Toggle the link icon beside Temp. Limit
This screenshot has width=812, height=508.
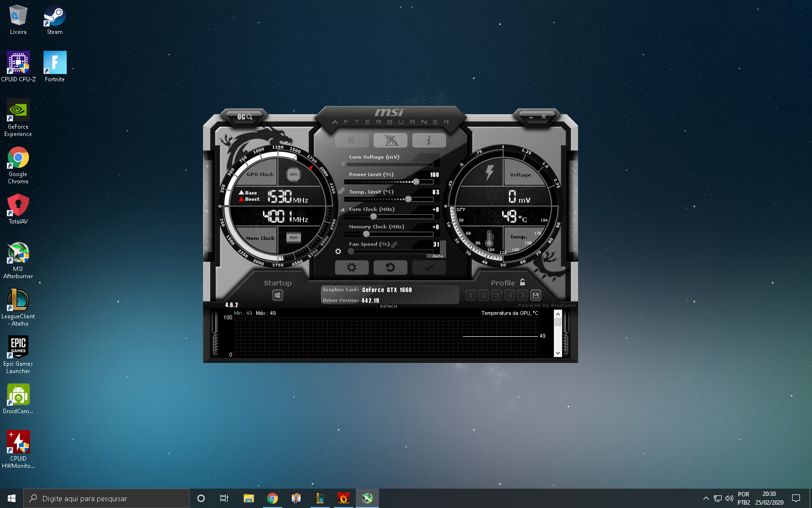coord(341,191)
